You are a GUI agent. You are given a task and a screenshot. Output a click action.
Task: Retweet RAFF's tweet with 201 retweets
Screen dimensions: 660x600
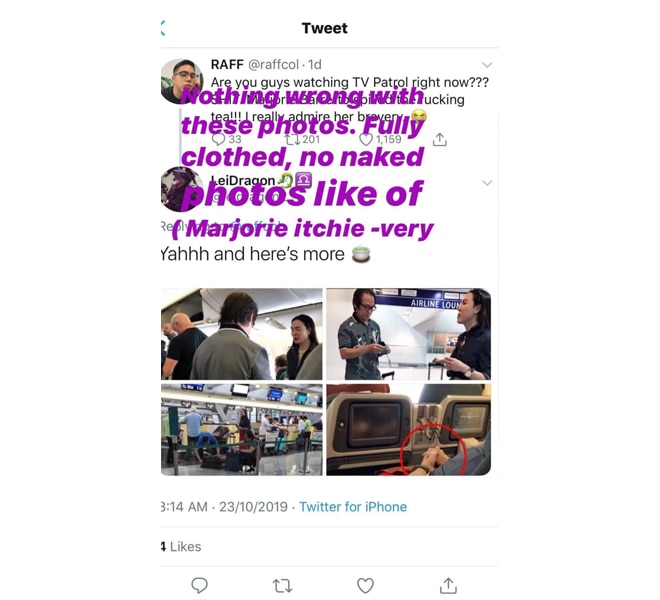point(291,139)
